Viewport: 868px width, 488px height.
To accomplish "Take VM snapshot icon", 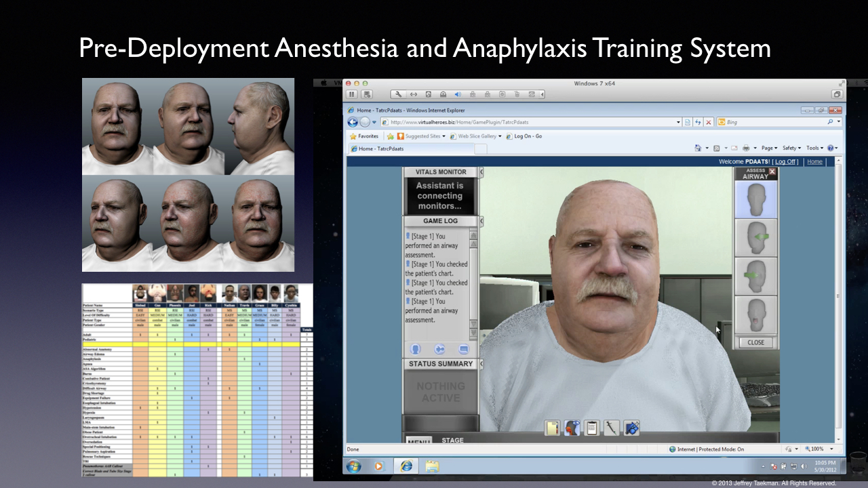I will (367, 94).
